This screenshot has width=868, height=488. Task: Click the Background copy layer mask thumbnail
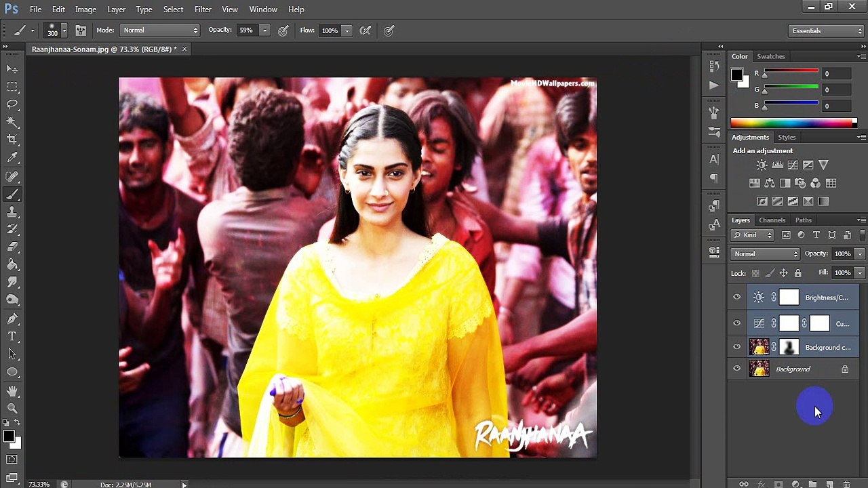[x=789, y=347]
